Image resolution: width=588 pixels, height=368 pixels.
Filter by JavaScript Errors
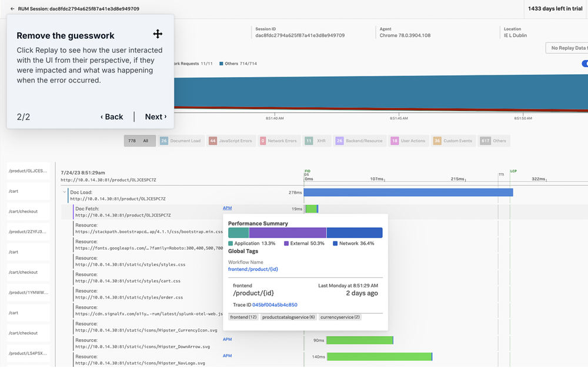click(x=231, y=141)
